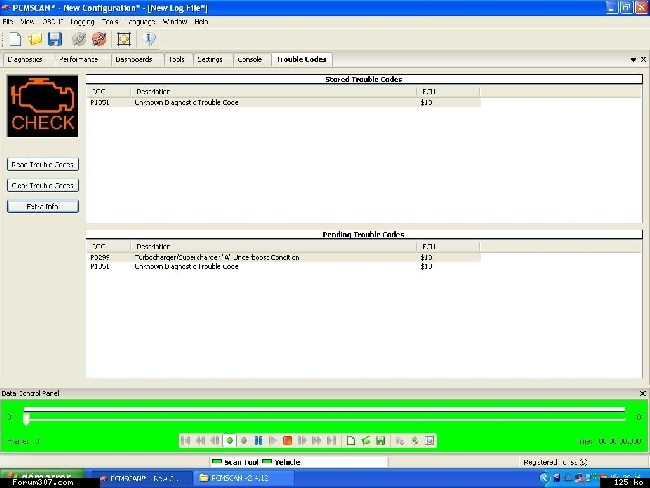Click the Pending DTC column header
The image size is (650, 488).
109,246
